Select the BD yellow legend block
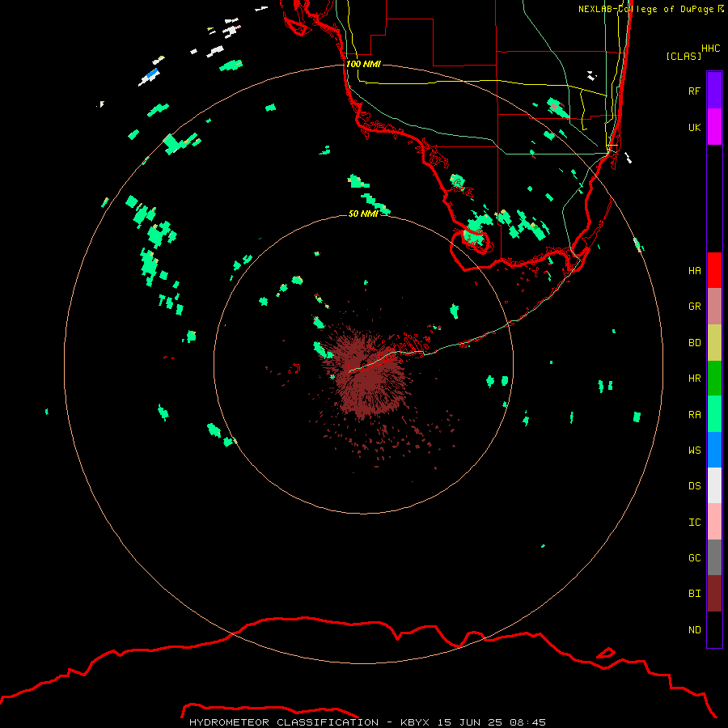 tap(714, 343)
